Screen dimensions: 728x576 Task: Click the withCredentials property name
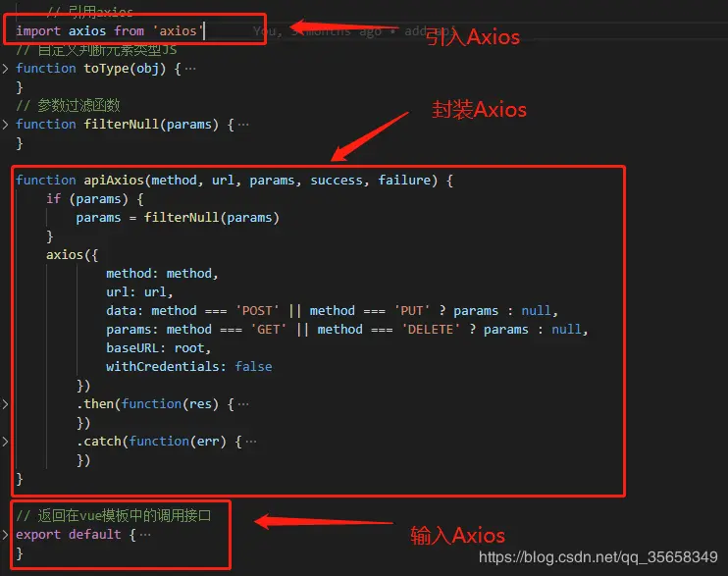pyautogui.click(x=163, y=367)
